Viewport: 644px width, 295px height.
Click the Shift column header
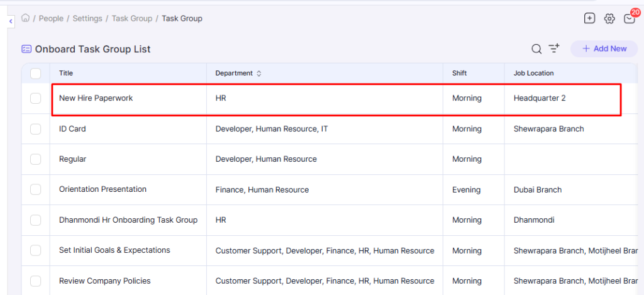click(460, 73)
